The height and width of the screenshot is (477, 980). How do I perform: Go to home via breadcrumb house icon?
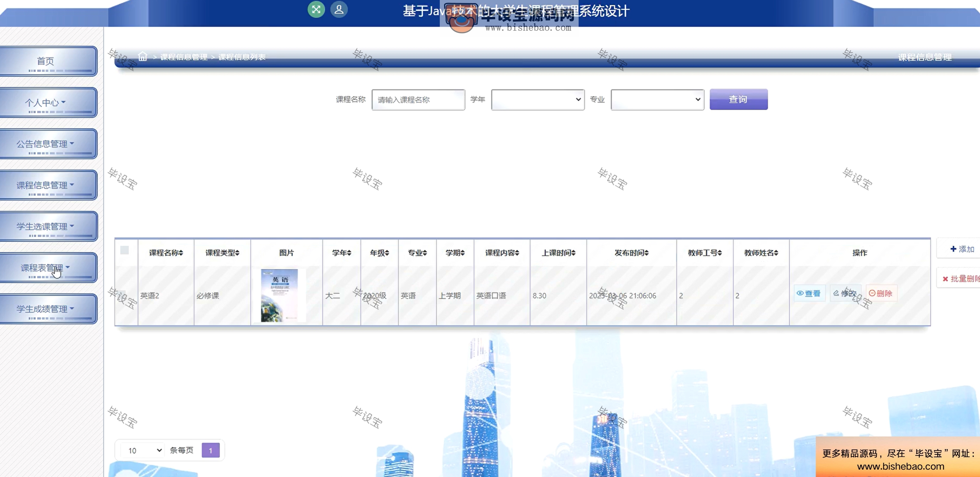click(143, 57)
